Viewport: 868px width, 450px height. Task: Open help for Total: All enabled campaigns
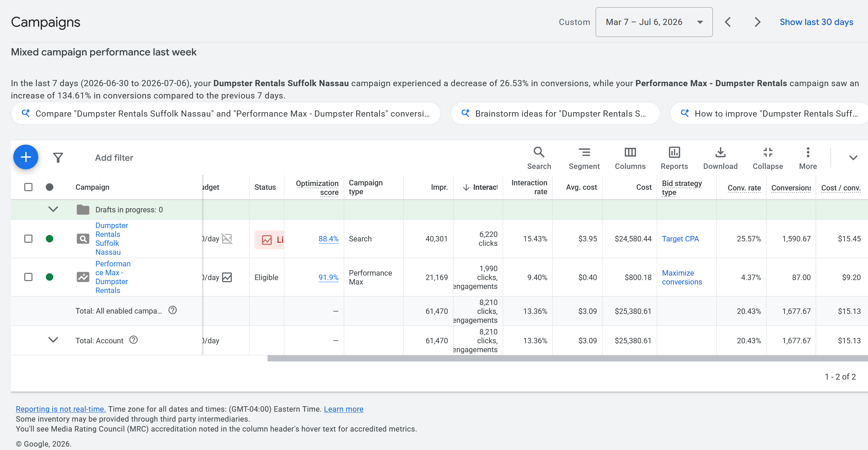pyautogui.click(x=173, y=310)
